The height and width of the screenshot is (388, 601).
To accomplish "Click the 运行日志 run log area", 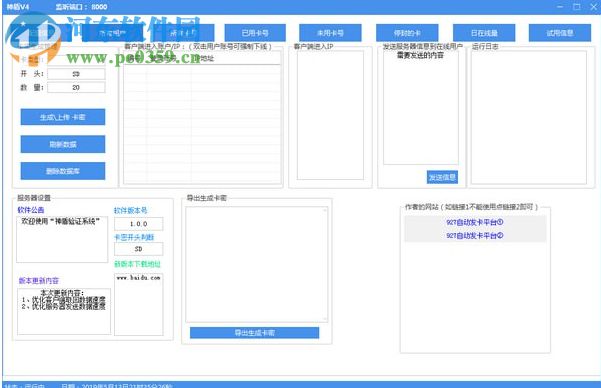I will pos(529,117).
